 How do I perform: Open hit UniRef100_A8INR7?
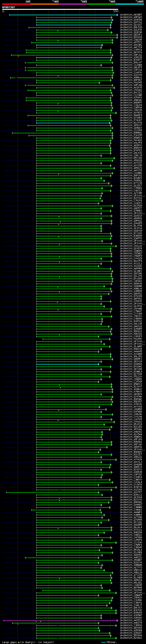tap(131, 15)
